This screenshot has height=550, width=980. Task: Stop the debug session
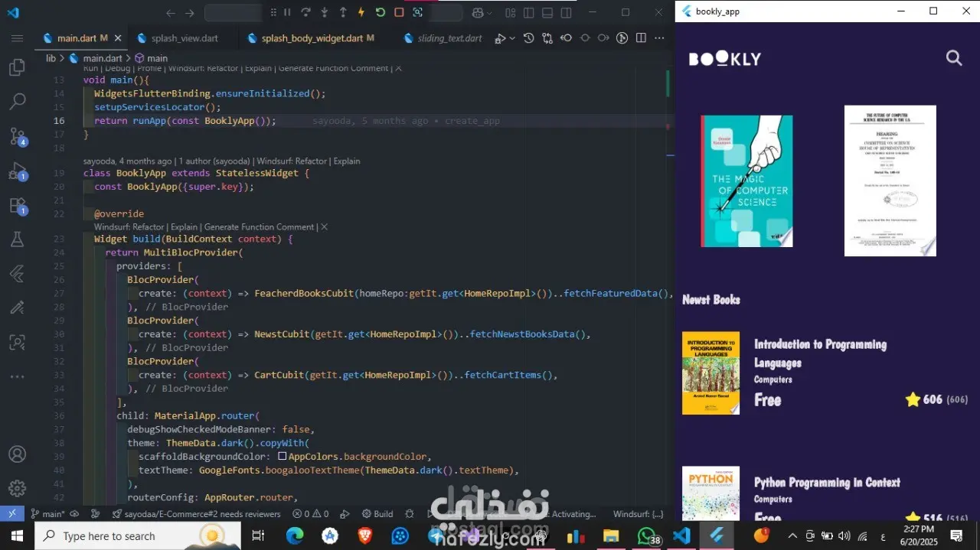399,12
